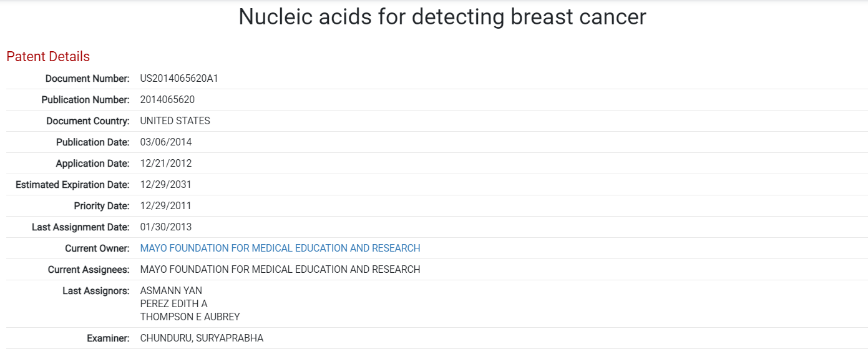Click the Current Assignees value text
Viewport: 868px width, 349px height.
(280, 270)
